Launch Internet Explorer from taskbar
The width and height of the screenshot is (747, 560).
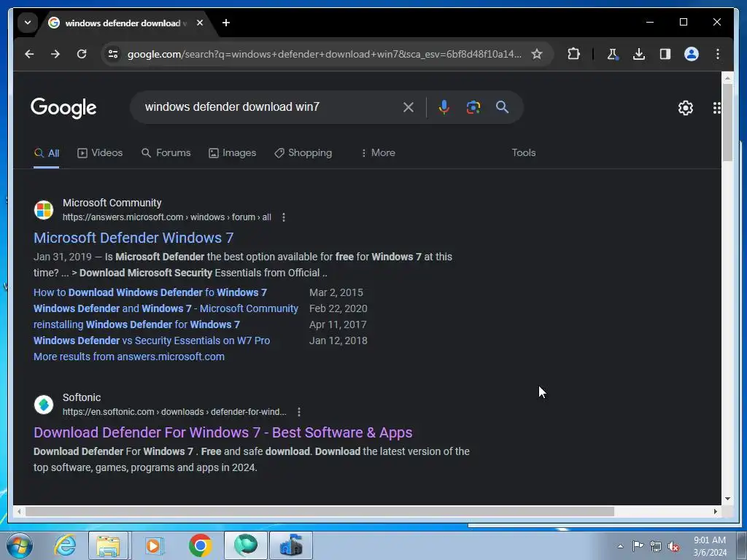pyautogui.click(x=65, y=545)
